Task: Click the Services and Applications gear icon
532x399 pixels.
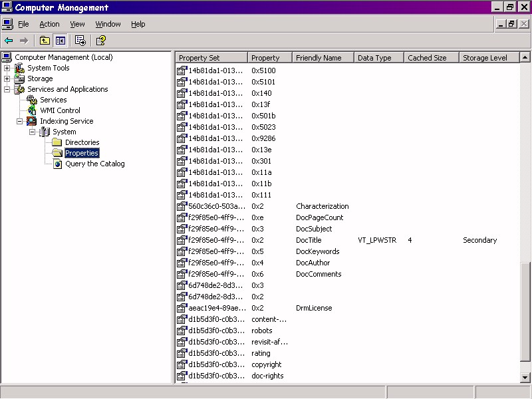Action: click(19, 89)
